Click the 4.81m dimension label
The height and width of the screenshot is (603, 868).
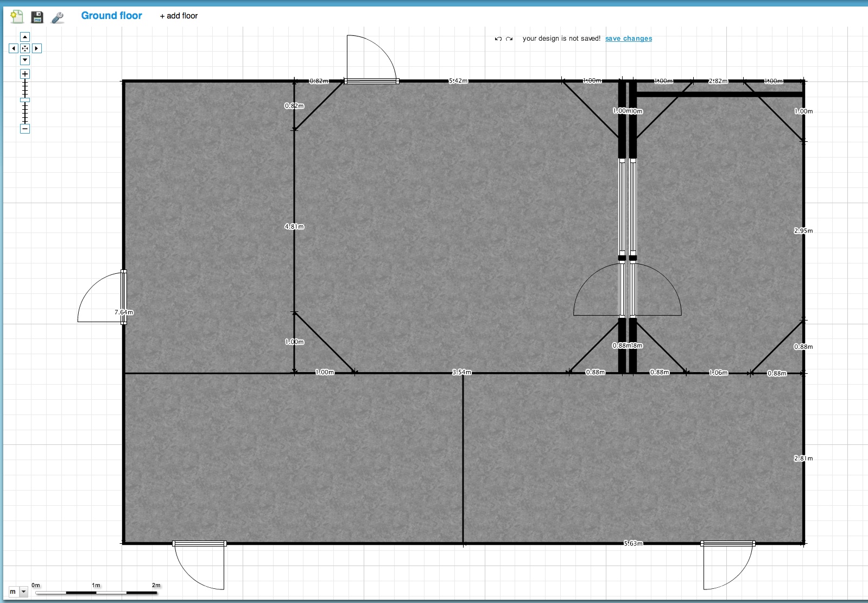click(294, 227)
